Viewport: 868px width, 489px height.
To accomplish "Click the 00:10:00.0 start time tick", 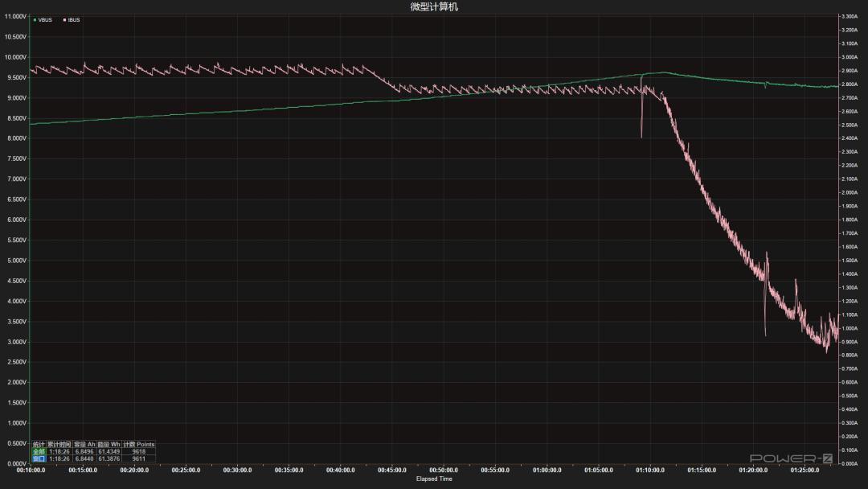I will (30, 470).
